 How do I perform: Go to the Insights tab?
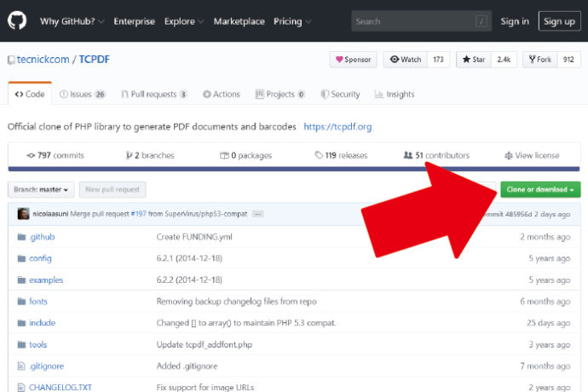[x=394, y=95]
